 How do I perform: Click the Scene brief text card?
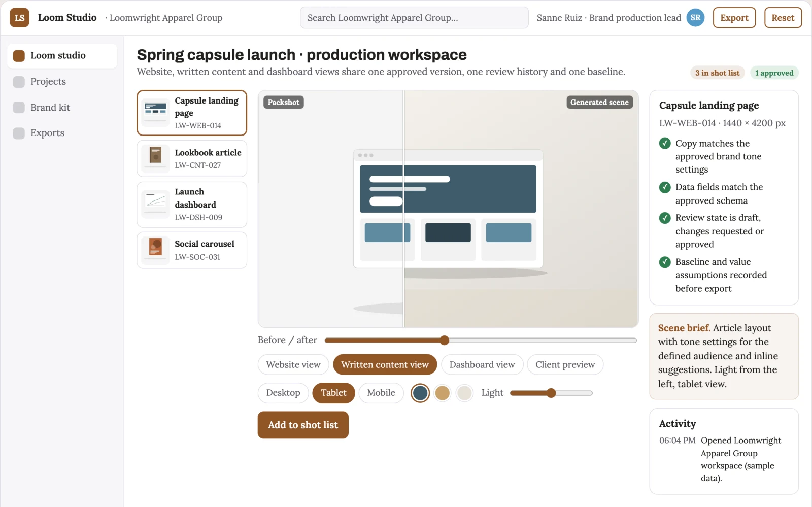click(724, 357)
